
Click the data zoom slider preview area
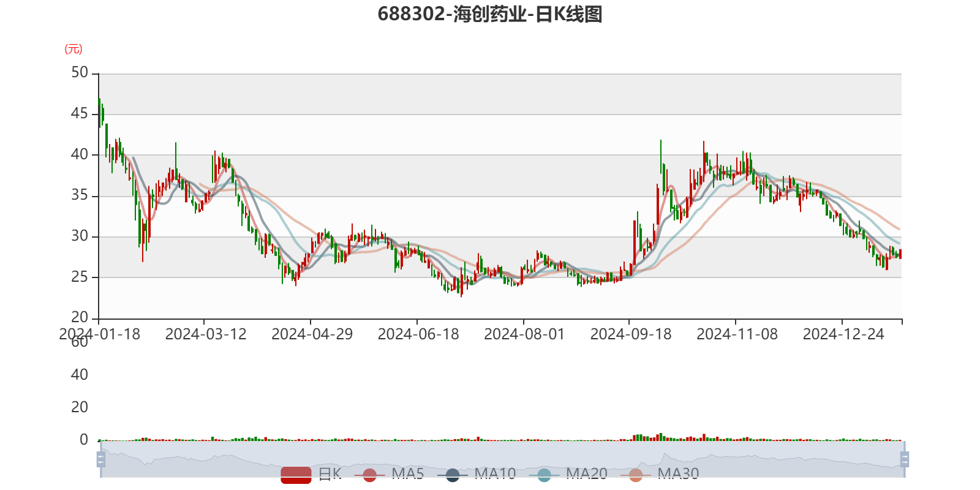[x=502, y=459]
